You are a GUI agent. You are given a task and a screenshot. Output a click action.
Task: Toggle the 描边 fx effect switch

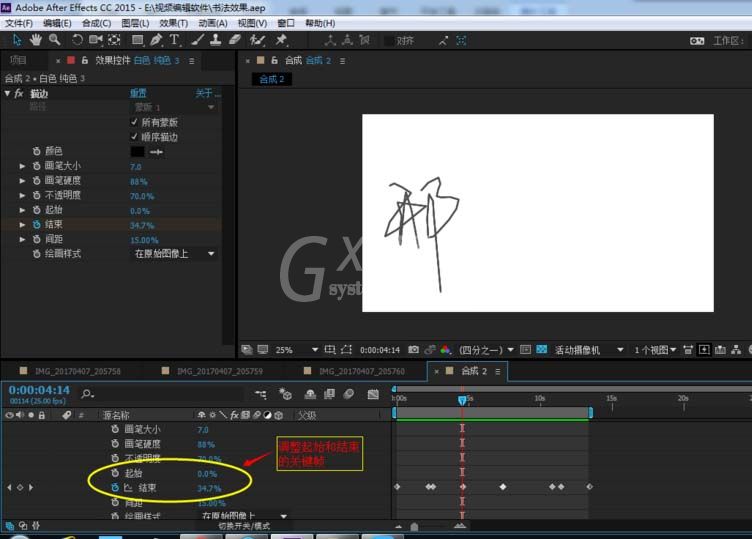(x=19, y=94)
